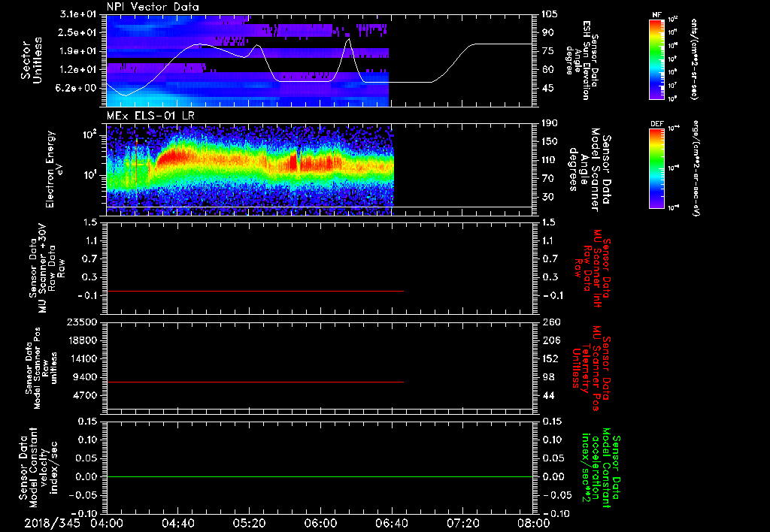
Task: Click the 'ESH Sun Elevation Angle' axis label
Action: [582, 60]
